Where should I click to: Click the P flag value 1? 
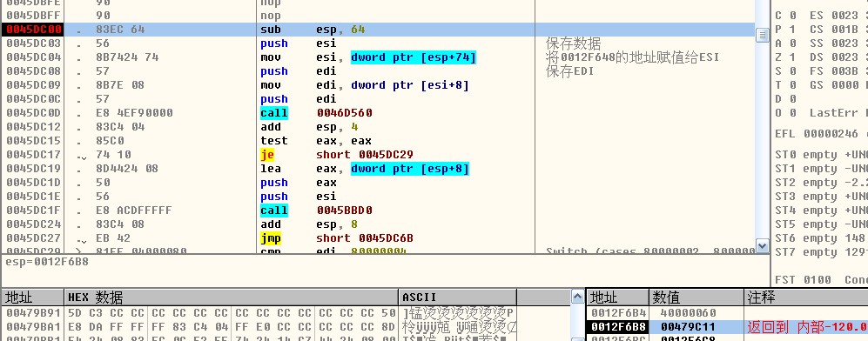tap(794, 30)
